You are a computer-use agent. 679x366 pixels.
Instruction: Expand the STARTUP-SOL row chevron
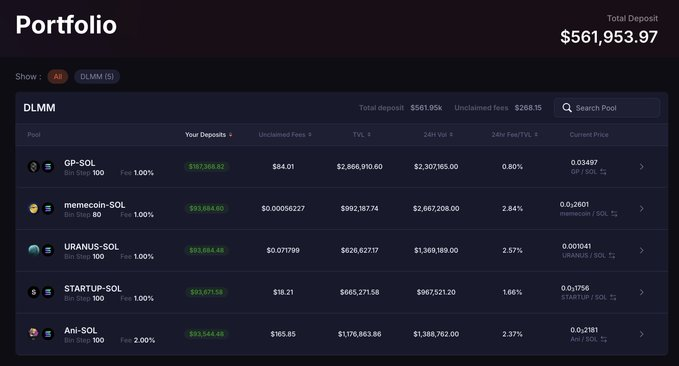click(642, 292)
